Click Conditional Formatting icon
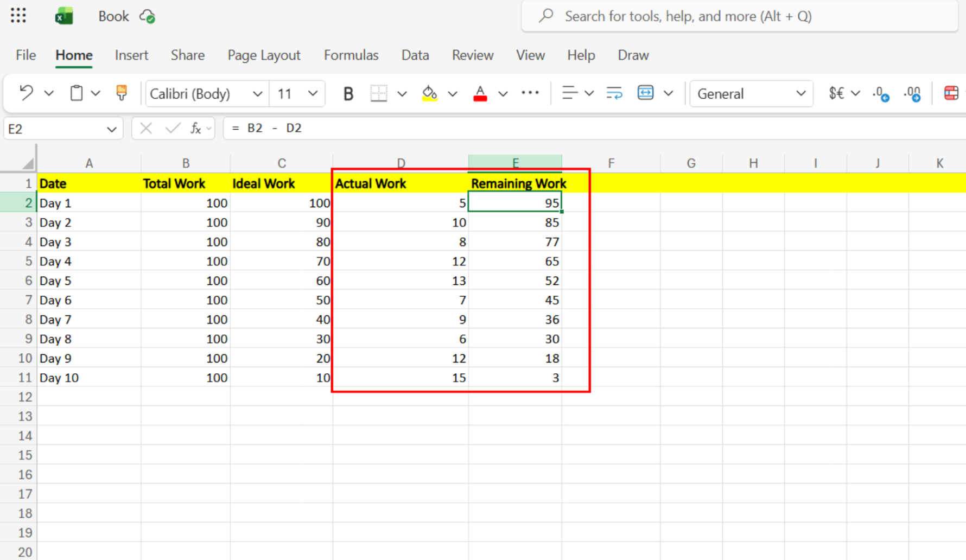966x560 pixels. 951,93
